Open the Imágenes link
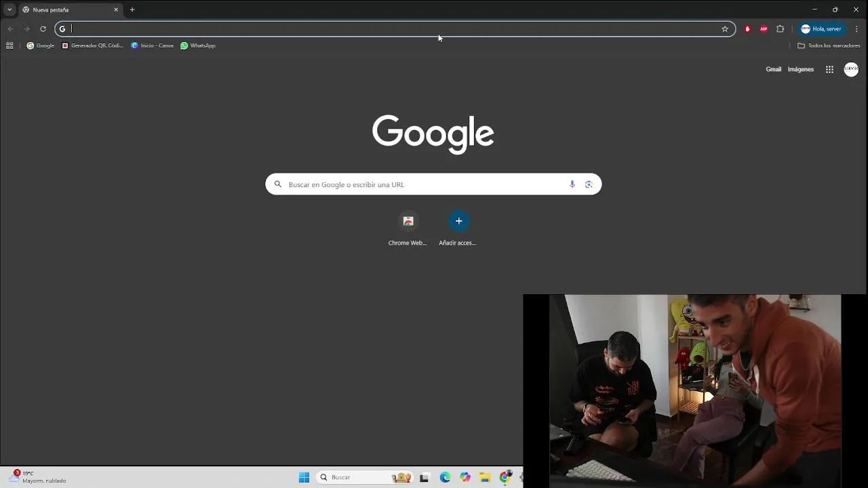The width and height of the screenshot is (868, 488). coord(800,69)
